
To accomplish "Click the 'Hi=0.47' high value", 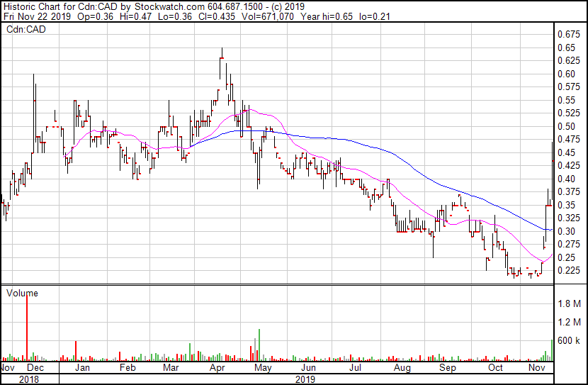I will coord(135,16).
